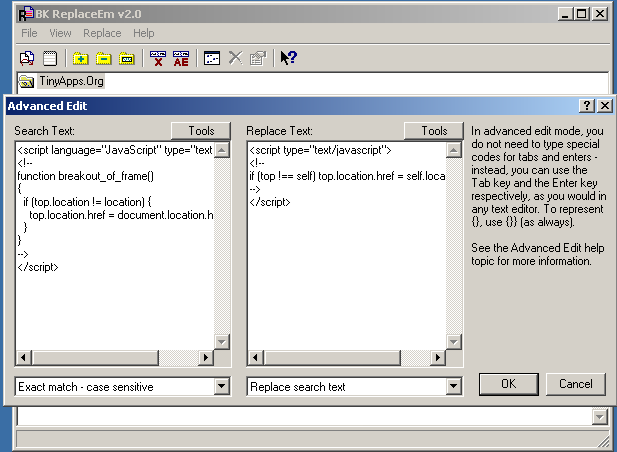Open Advanced Edit via the AE icon
The width and height of the screenshot is (617, 452).
(181, 58)
